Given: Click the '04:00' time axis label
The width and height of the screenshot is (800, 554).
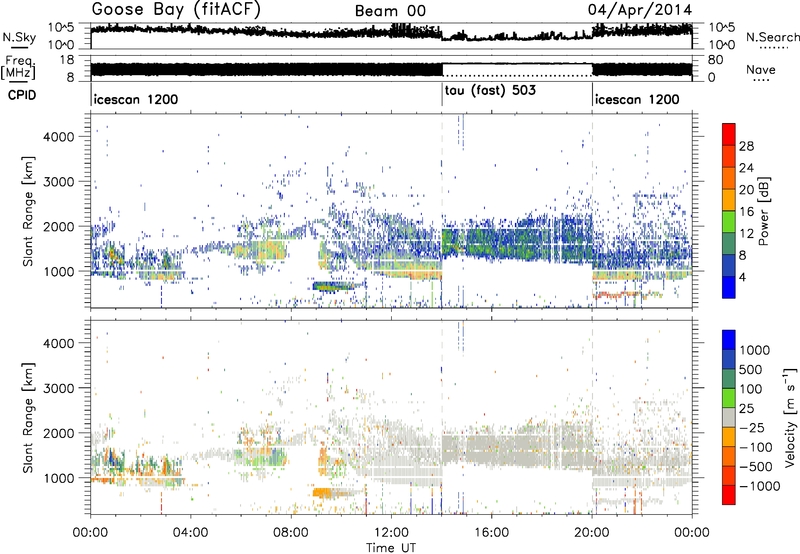Looking at the screenshot, I should pos(190,533).
